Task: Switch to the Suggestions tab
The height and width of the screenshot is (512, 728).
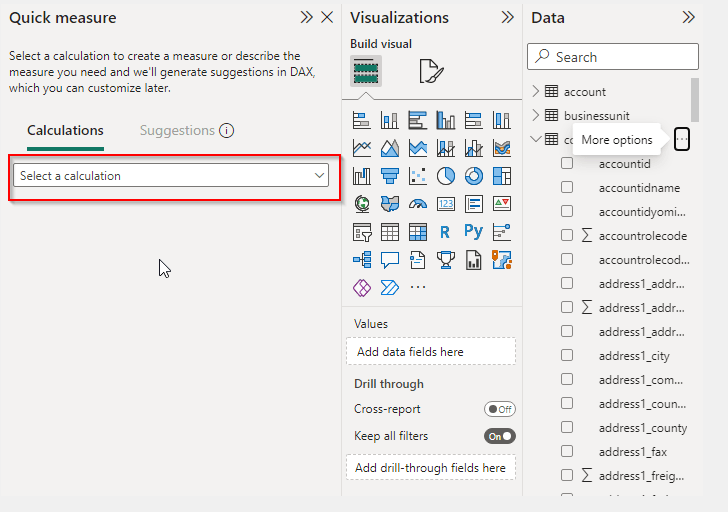Action: (x=177, y=130)
